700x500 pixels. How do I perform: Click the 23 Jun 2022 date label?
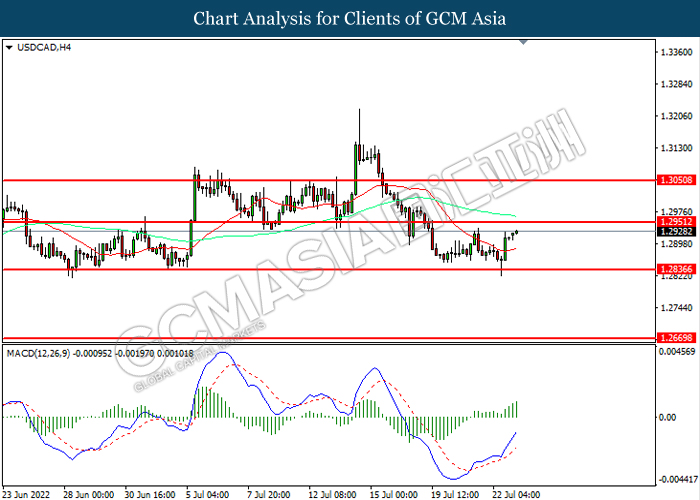pyautogui.click(x=28, y=495)
